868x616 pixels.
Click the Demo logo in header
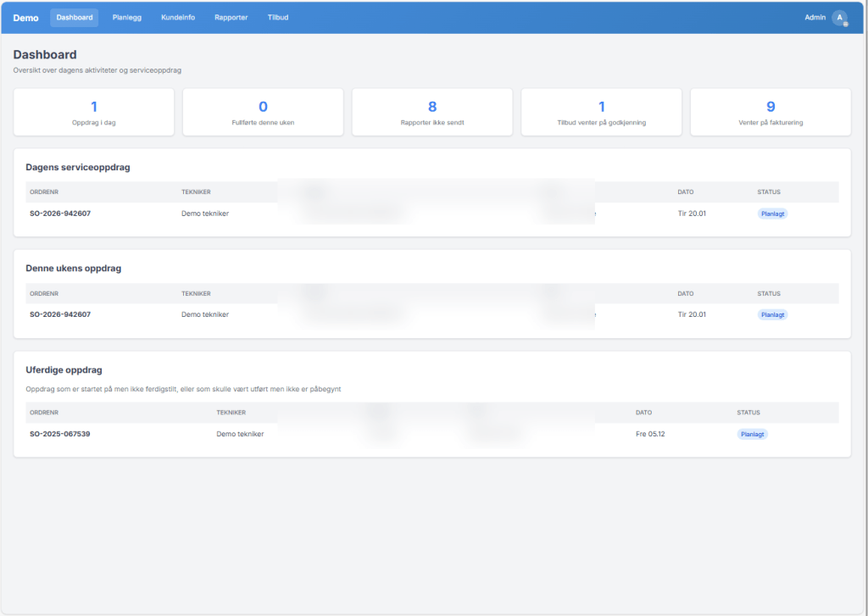point(25,18)
